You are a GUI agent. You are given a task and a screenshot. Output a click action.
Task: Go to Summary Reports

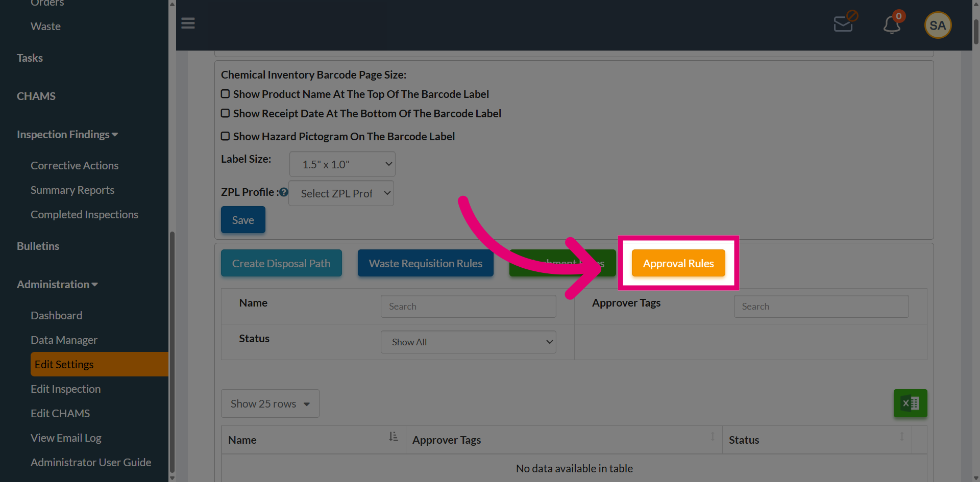pyautogui.click(x=72, y=190)
